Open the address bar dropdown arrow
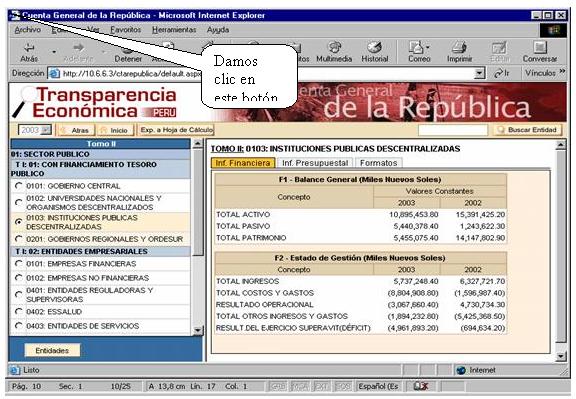Image resolution: width=576 pixels, height=399 pixels. point(479,73)
